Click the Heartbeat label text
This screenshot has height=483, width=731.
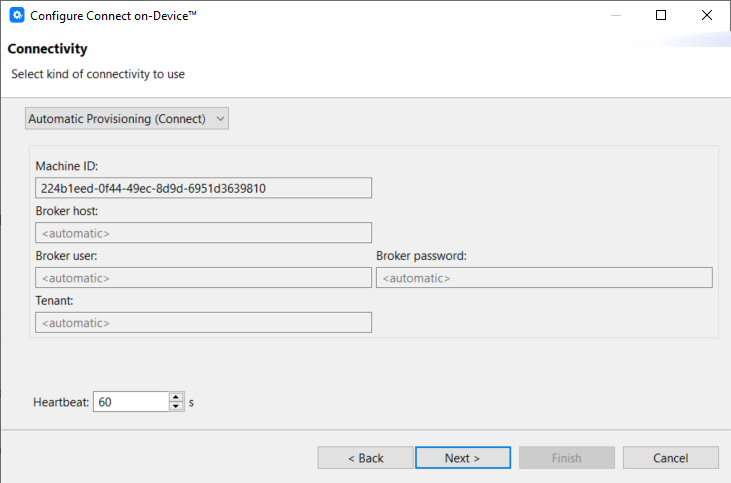(61, 402)
